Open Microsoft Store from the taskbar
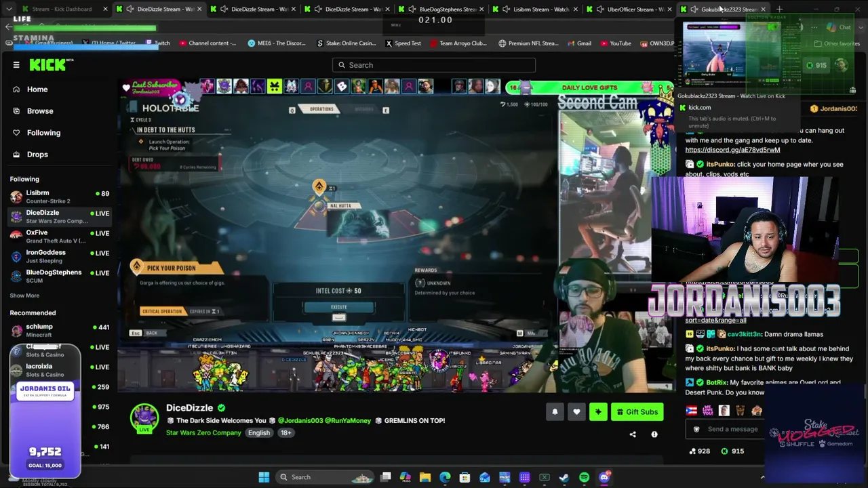The image size is (868, 488). coord(465,477)
